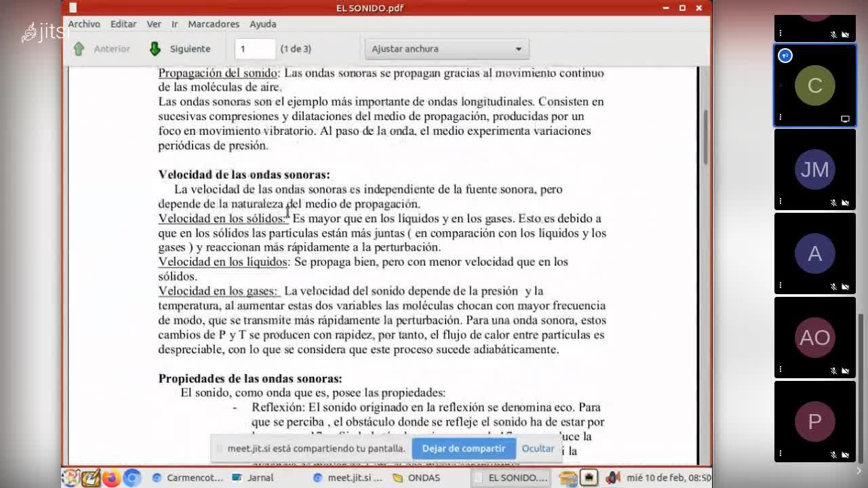Click the network icon in the system tray
The image size is (868, 488).
(588, 478)
